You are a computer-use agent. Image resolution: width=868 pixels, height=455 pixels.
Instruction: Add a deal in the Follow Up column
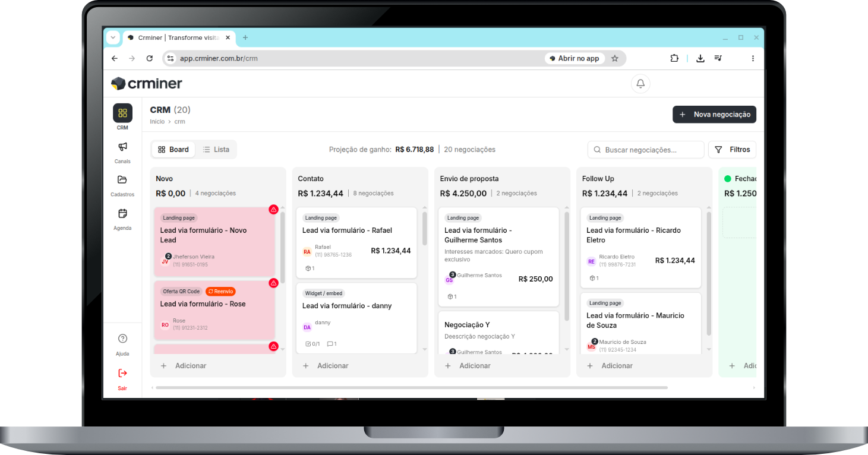coord(610,366)
